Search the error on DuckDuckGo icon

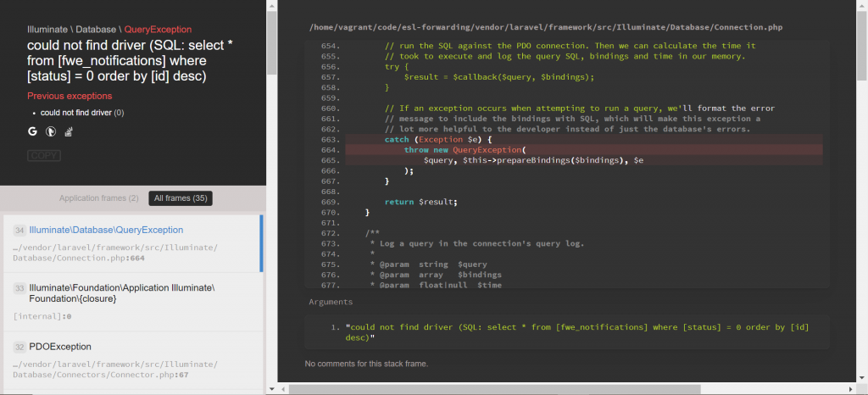coord(50,131)
